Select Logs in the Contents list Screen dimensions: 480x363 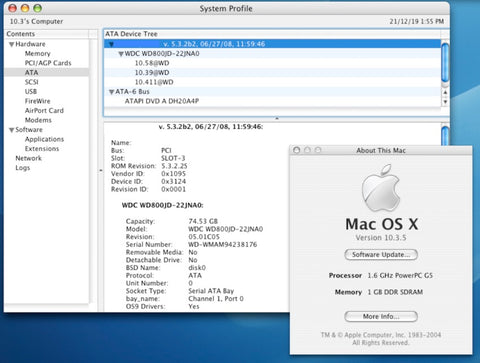tap(23, 168)
